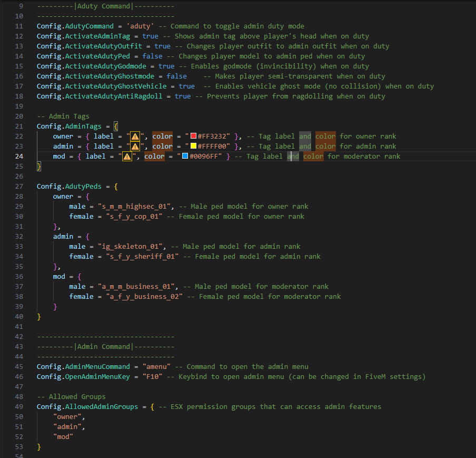Viewport: 476px width, 458px height.
Task: Click the '|Aduty Command|' header comment
Action: point(104,6)
